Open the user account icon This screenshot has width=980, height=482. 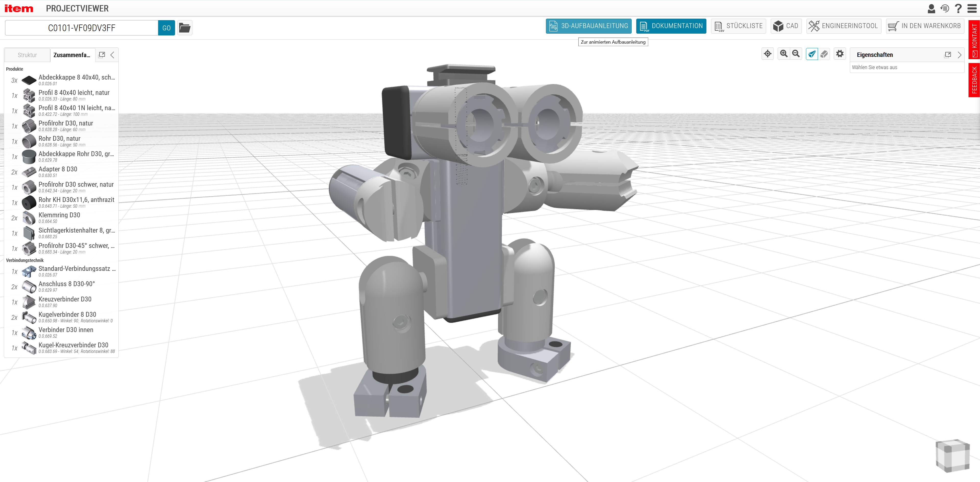[x=931, y=8]
